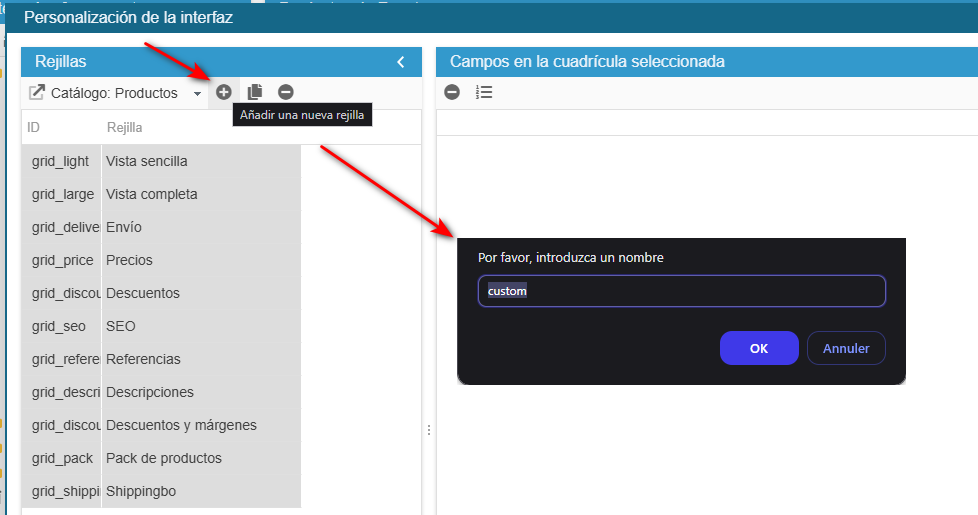Click the vertical splitter handle between panels
Image resolution: width=978 pixels, height=515 pixels.
[x=429, y=430]
